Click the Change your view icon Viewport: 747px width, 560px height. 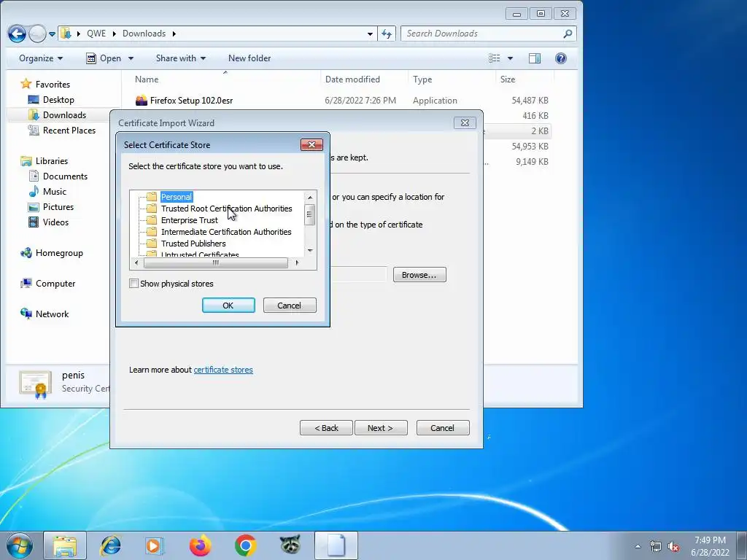point(495,58)
